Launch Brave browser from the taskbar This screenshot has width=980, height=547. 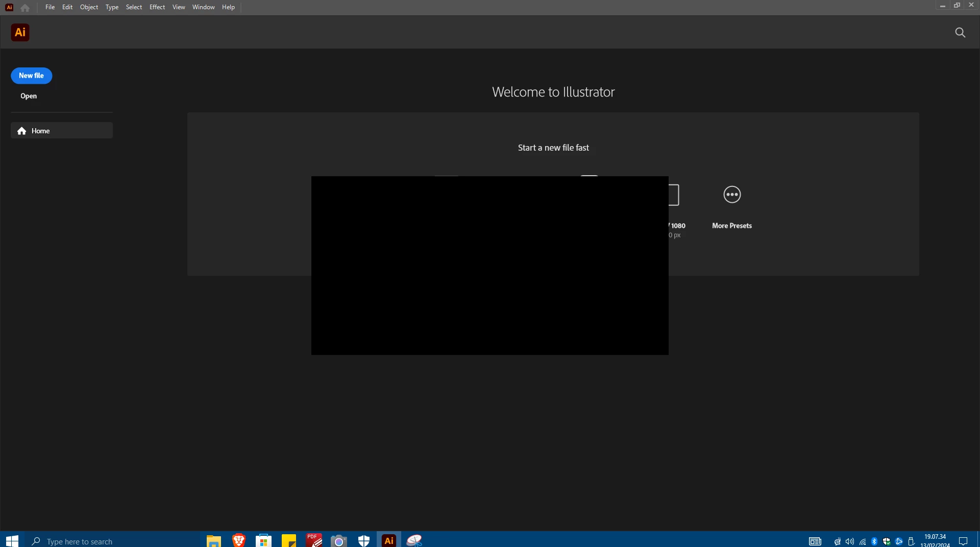238,541
